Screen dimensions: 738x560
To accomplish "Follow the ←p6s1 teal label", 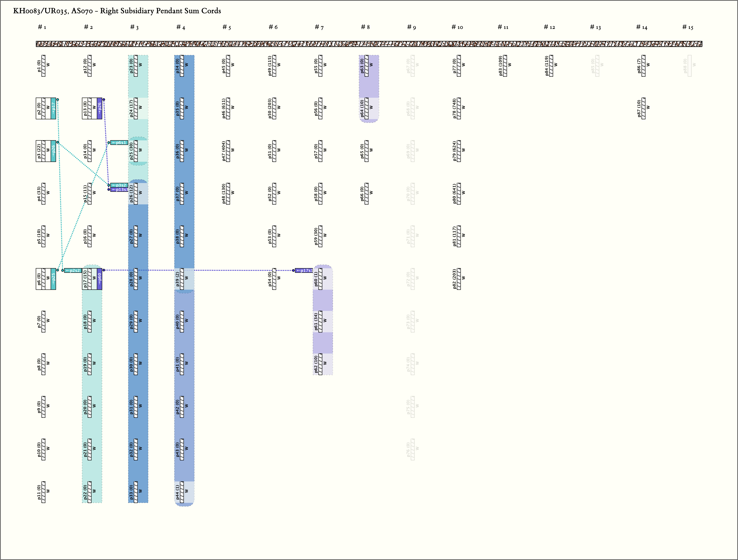I will (x=119, y=143).
